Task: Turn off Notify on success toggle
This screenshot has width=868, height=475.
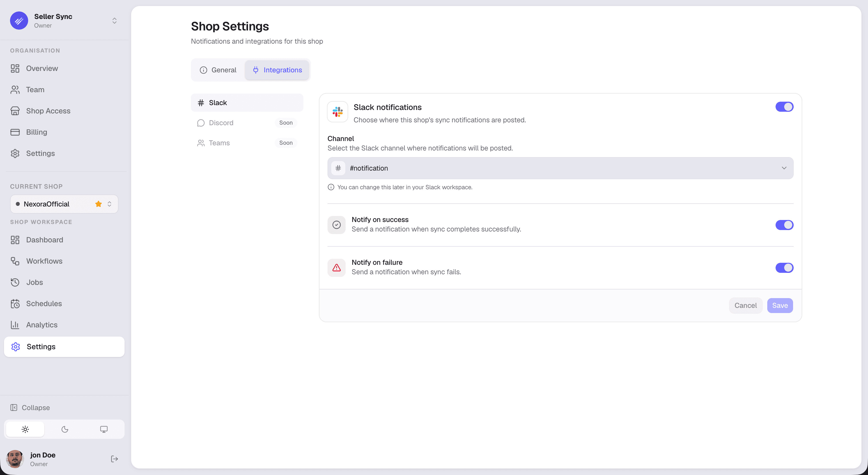Action: click(784, 225)
